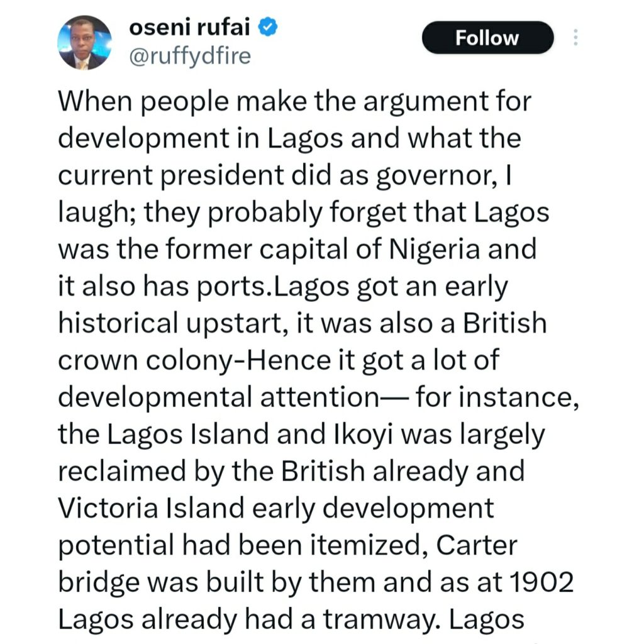Open oseni rufai's profile picture
Screen dimensions: 644x644
click(x=84, y=42)
